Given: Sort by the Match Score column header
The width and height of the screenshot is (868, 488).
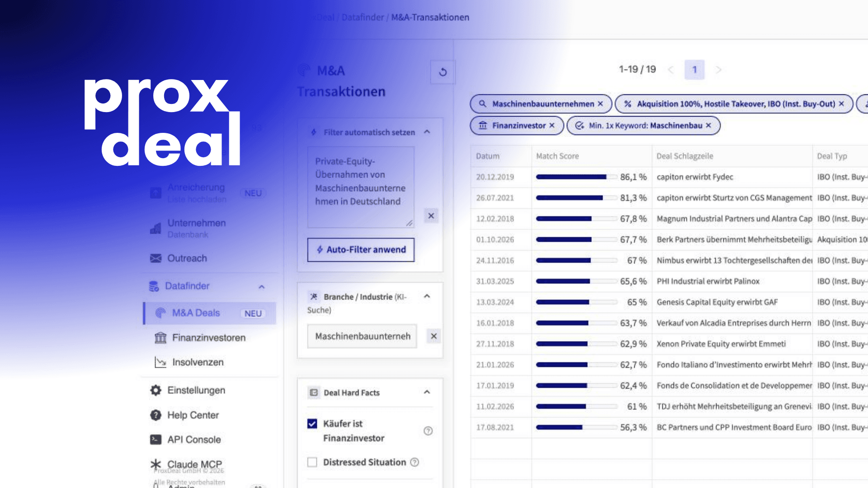Looking at the screenshot, I should (557, 156).
